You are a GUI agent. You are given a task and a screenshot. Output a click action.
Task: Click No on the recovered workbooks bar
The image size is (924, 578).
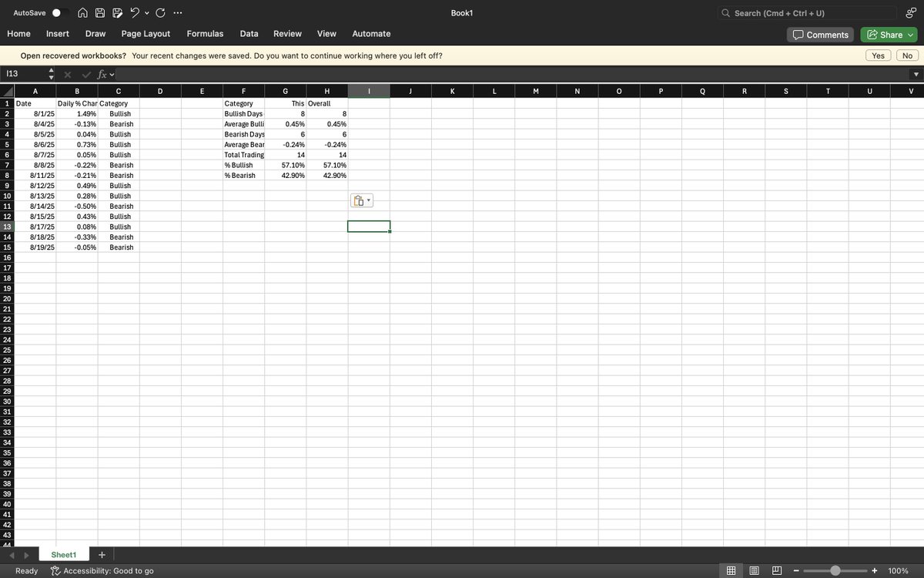908,55
